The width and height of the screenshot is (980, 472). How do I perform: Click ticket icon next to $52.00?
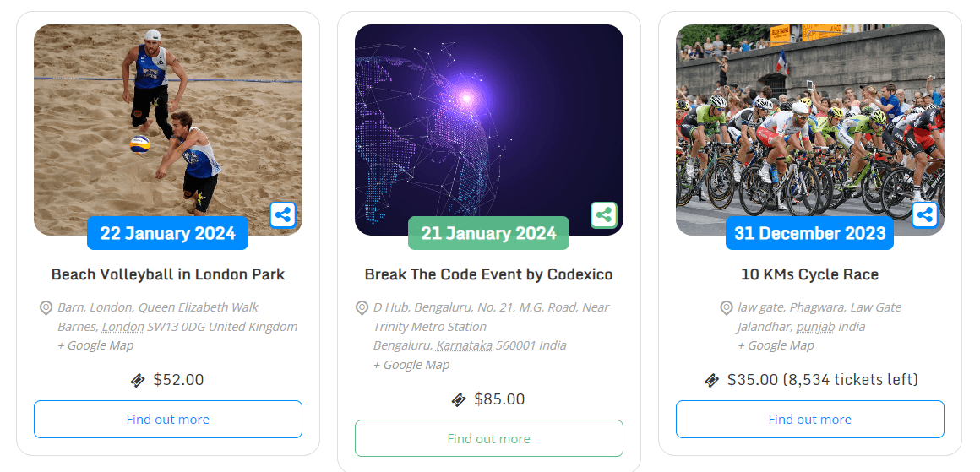coord(139,380)
